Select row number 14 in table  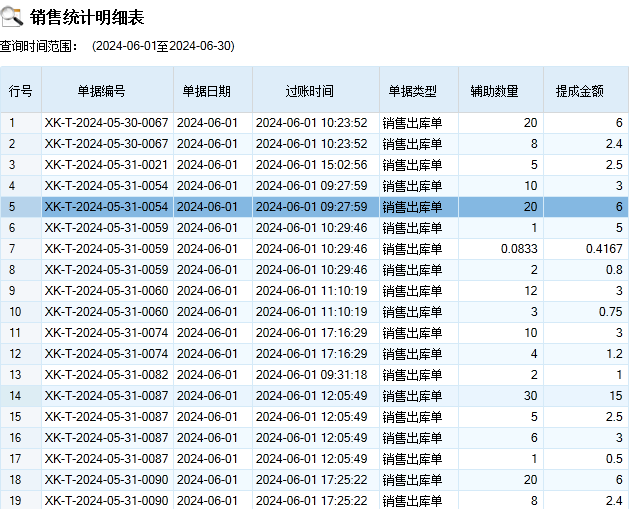coord(15,396)
